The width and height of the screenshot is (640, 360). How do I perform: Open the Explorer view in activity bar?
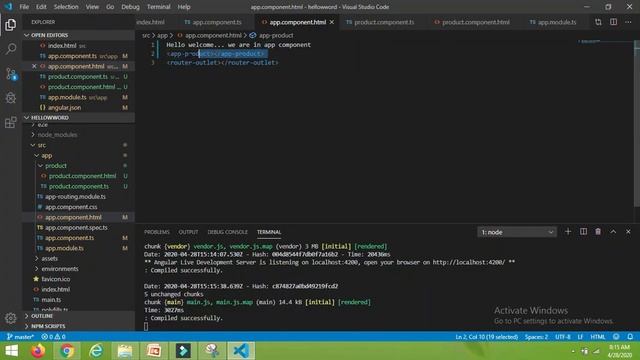[11, 25]
